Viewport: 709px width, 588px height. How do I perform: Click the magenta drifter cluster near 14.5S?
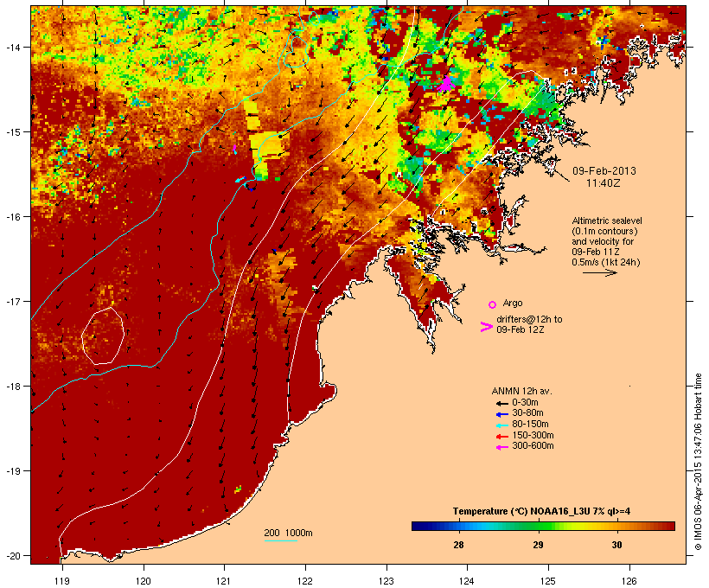click(x=446, y=84)
